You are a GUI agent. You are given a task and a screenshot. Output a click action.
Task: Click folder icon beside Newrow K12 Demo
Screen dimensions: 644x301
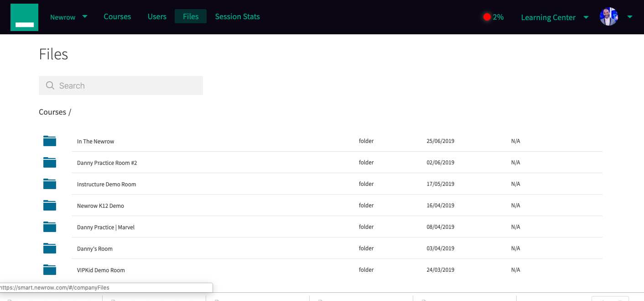tap(50, 205)
